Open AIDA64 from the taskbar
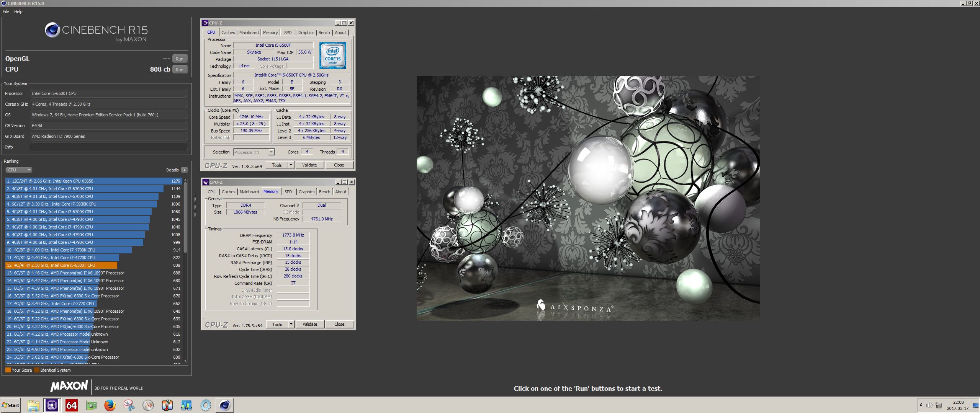Viewport: 980px width, 413px height. point(71,405)
